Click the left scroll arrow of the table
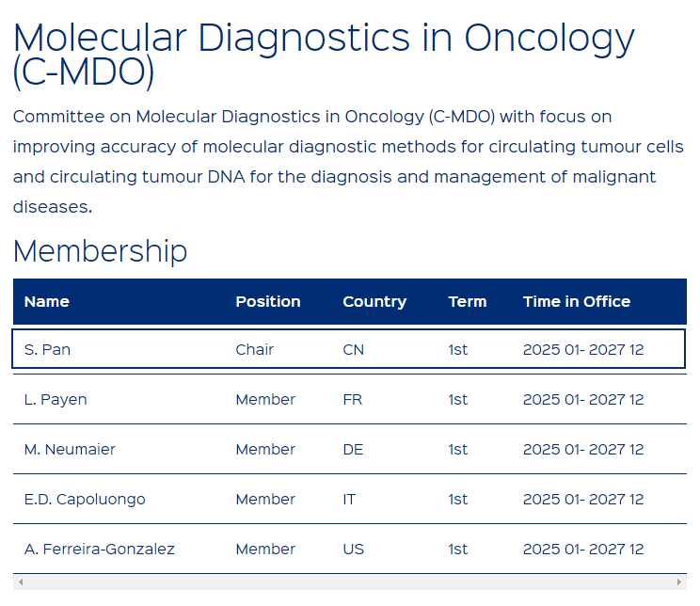This screenshot has width=700, height=606. tap(21, 582)
